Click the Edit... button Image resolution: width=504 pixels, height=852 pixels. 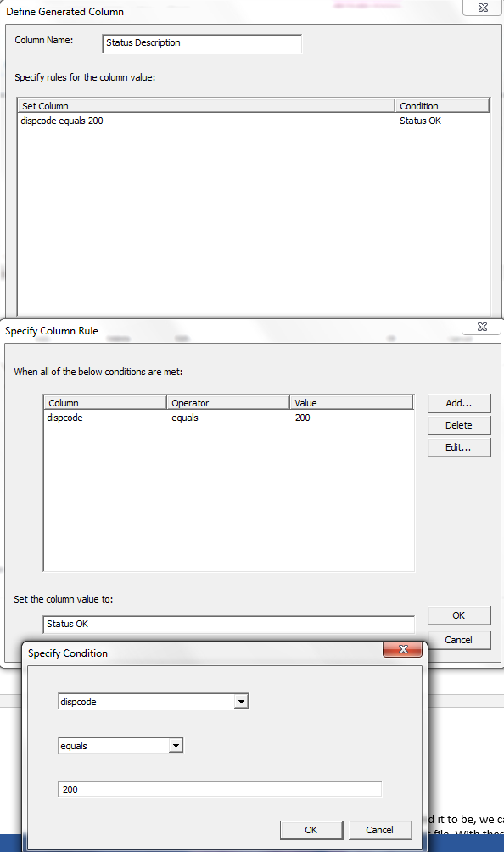pyautogui.click(x=459, y=448)
